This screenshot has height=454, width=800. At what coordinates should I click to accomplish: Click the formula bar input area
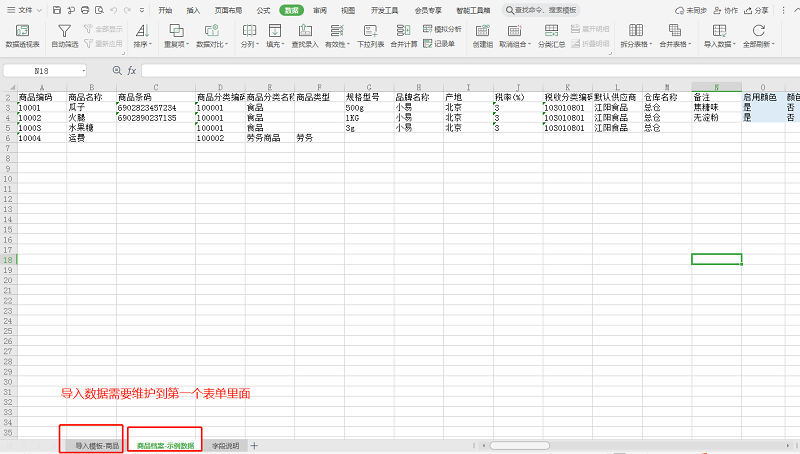tap(469, 70)
